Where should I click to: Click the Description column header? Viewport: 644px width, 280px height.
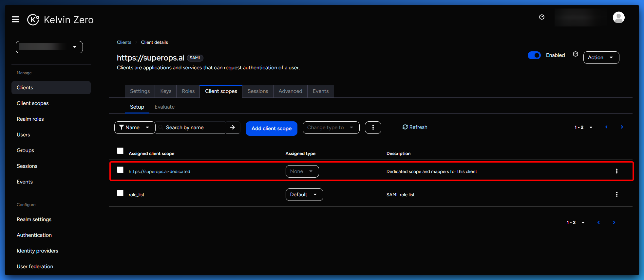(x=398, y=153)
